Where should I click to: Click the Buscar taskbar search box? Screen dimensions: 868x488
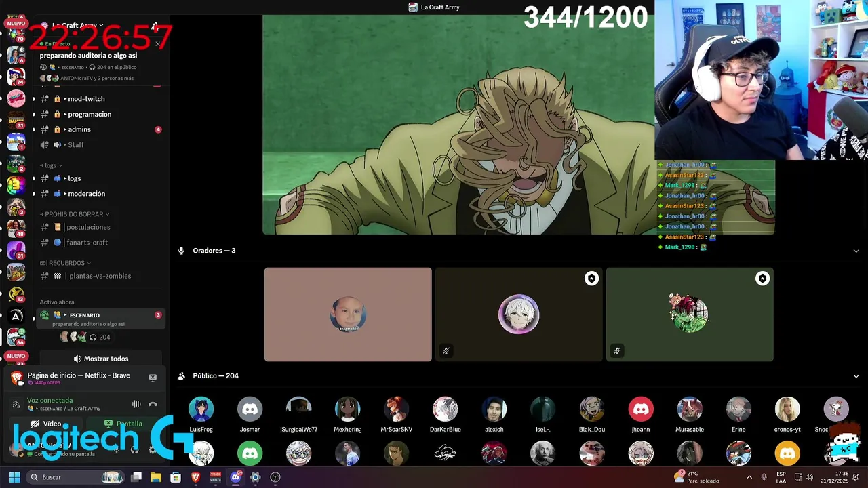point(76,477)
